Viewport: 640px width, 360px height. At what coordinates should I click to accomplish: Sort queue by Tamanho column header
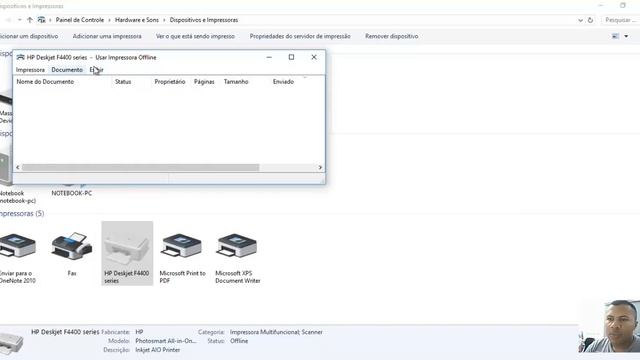[236, 82]
